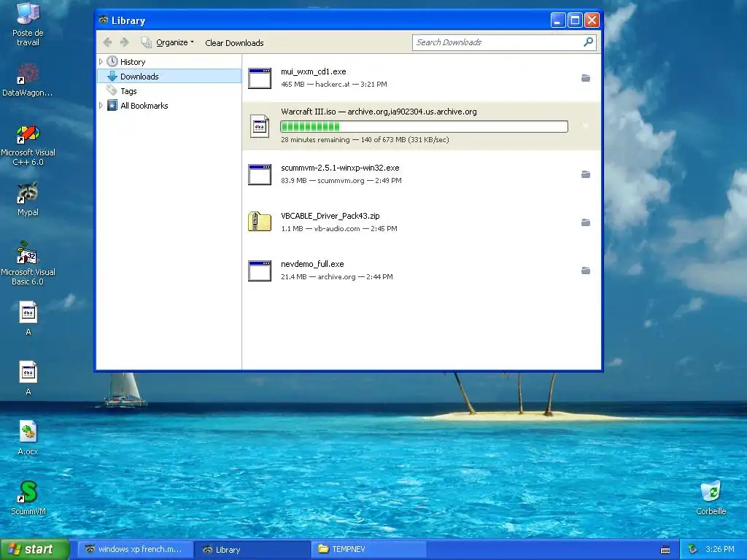Select the Mypal browser desktop shortcut
Screen dimensions: 747x560
28,199
